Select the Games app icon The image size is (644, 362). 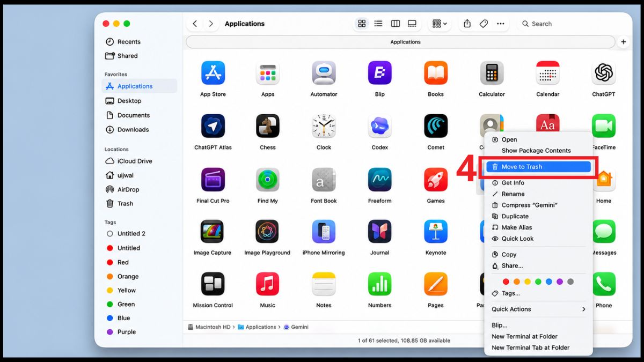tap(436, 180)
